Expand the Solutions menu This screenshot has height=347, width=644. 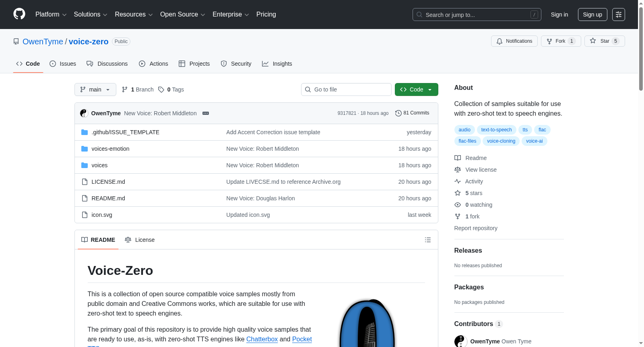[x=91, y=15]
